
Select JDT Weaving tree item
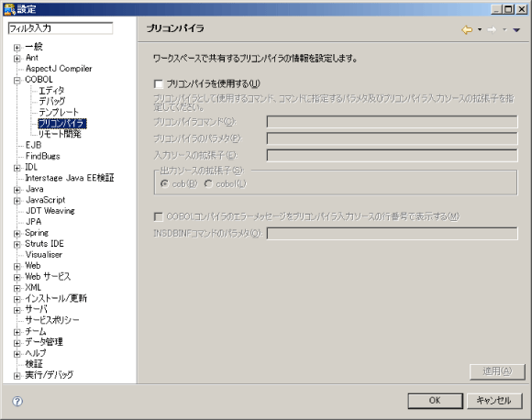(x=50, y=211)
